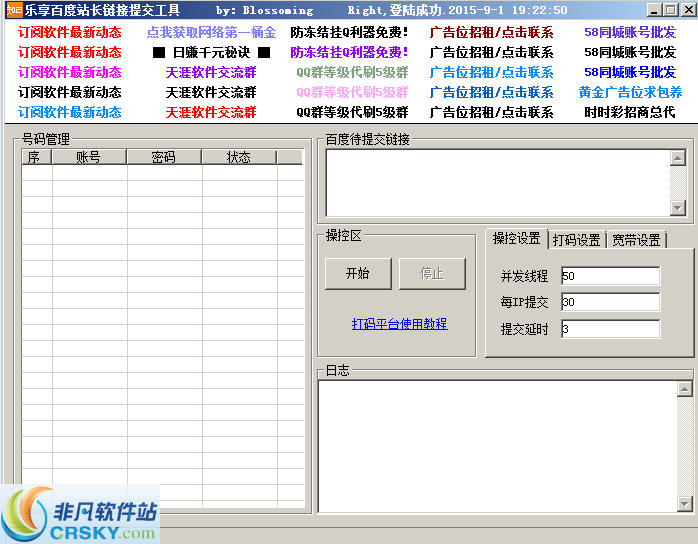Open the magenta 订阅软件最新动态 link

(69, 72)
